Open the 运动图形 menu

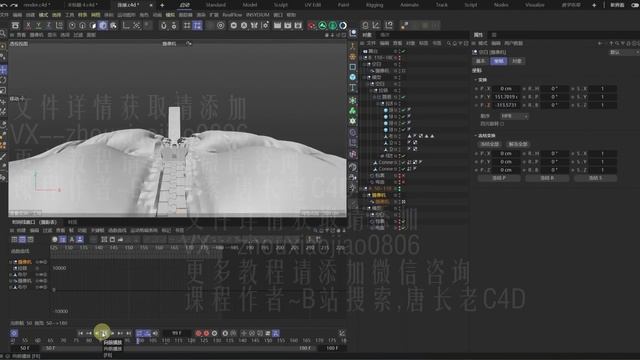click(x=126, y=15)
